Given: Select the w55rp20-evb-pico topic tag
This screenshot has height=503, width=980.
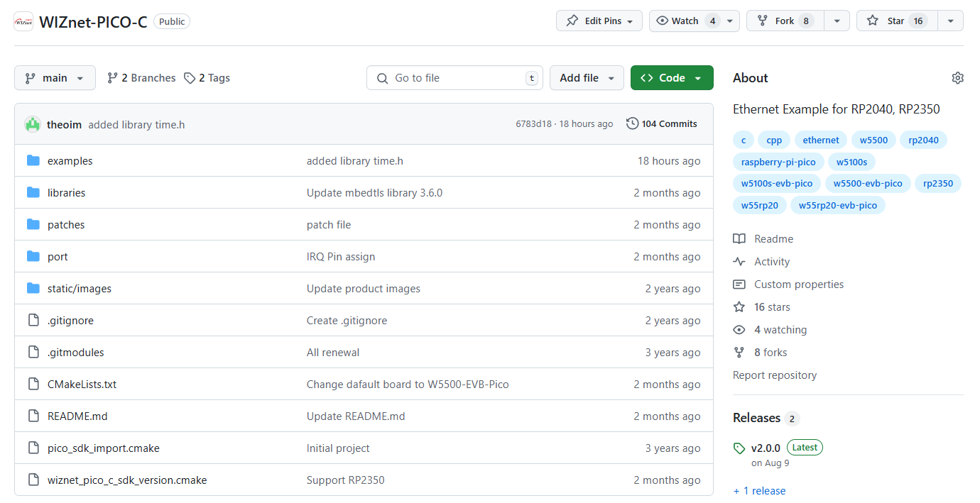Looking at the screenshot, I should click(837, 206).
